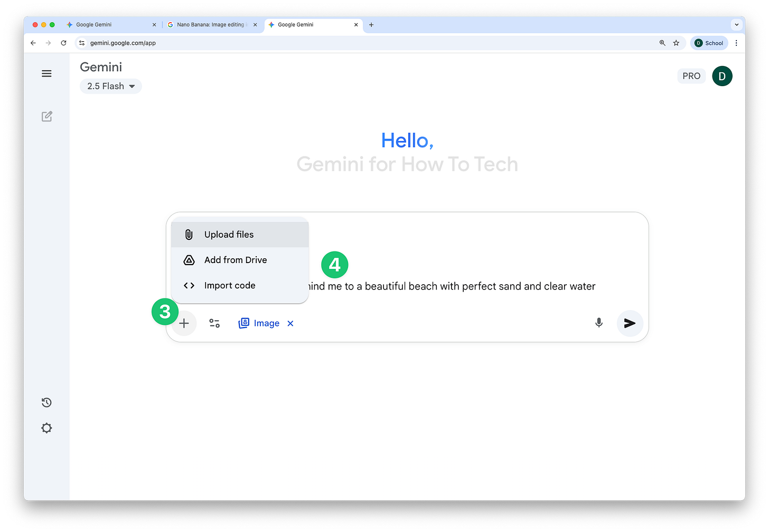Click the plus add-files button

pos(184,323)
